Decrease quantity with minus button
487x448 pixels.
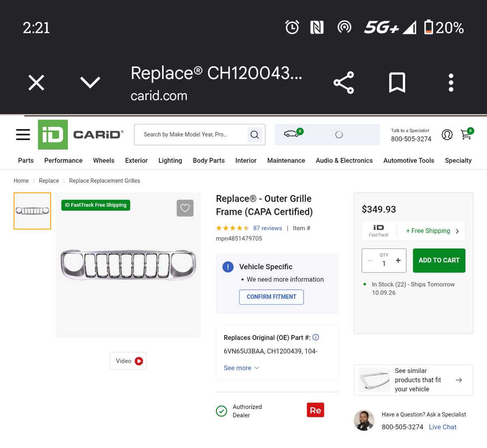tap(370, 261)
